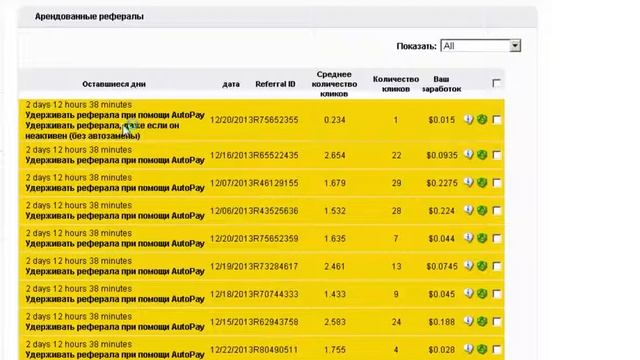Image resolution: width=640 pixels, height=360 pixels.
Task: Click the average clicks value 2.461
Action: coord(335,267)
